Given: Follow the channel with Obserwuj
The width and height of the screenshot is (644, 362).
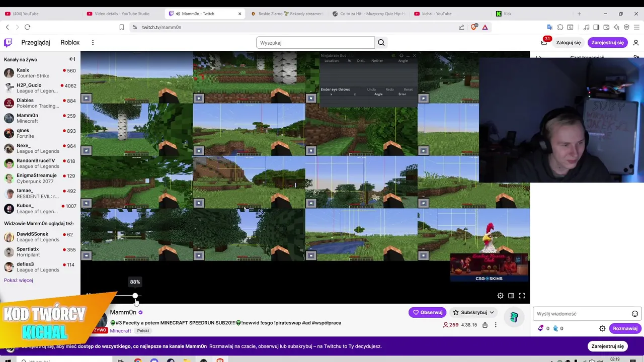Looking at the screenshot, I should click(x=427, y=312).
